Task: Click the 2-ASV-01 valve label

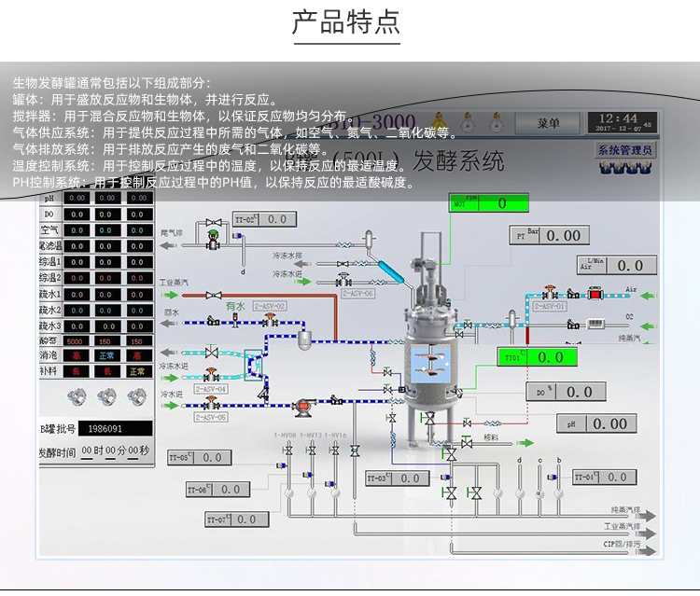Action: click(550, 306)
